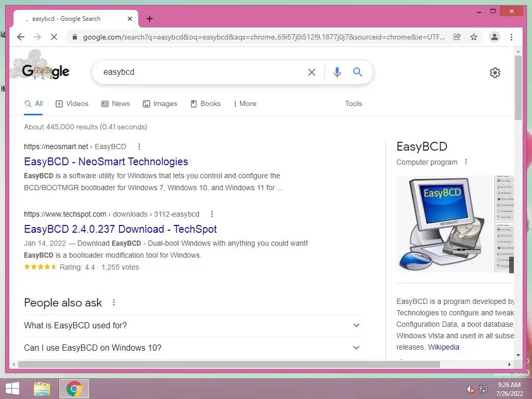Expand 'Can I use EasyBCD on Windows 10?'

click(193, 348)
